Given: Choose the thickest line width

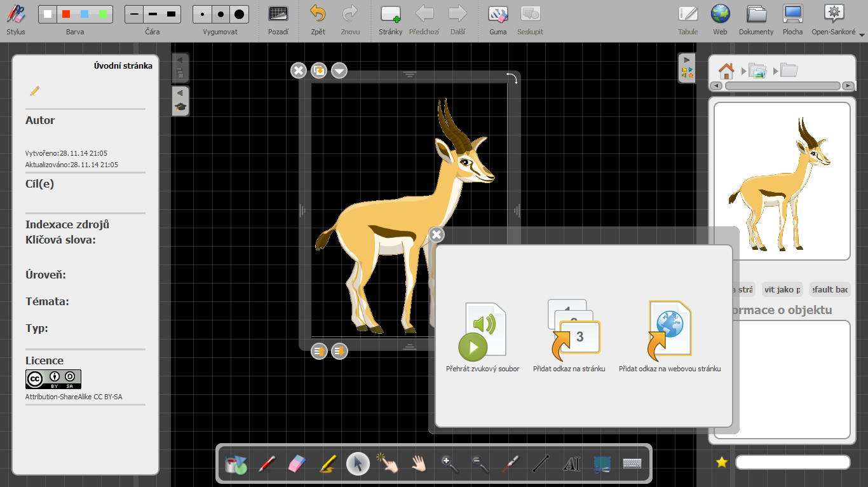Looking at the screenshot, I should pyautogui.click(x=171, y=14).
